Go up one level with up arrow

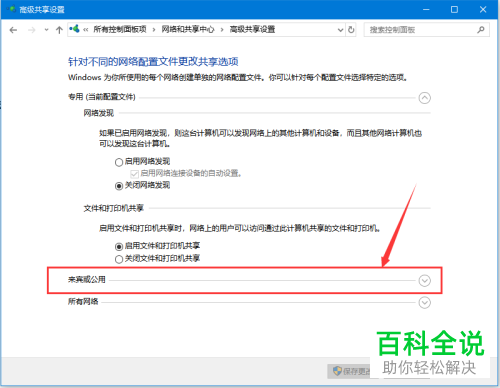pyautogui.click(x=59, y=30)
